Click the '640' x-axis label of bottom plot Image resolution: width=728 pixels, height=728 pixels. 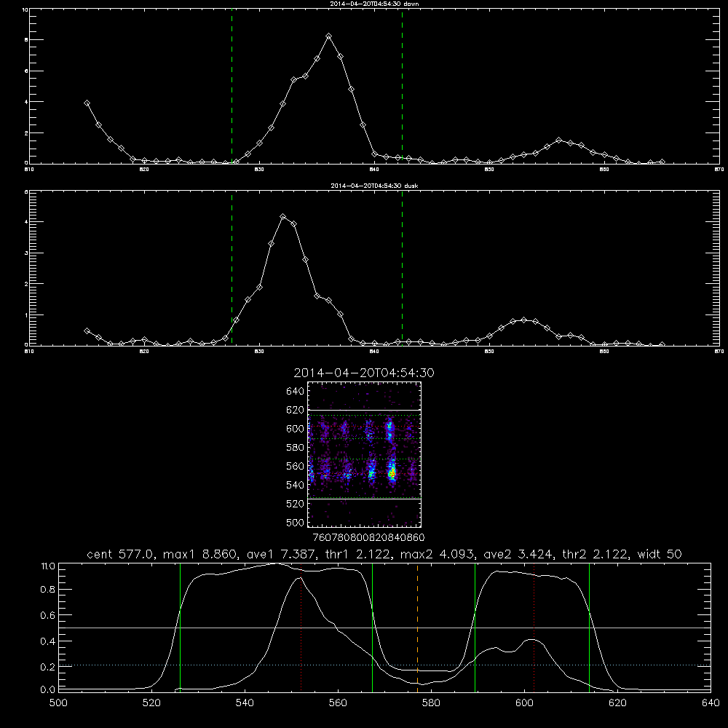711,703
